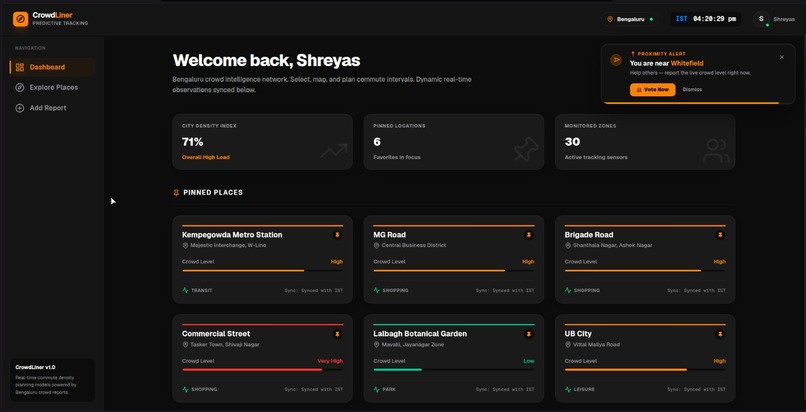The image size is (806, 412).
Task: Unpin MG Road from pinned places
Action: 528,235
